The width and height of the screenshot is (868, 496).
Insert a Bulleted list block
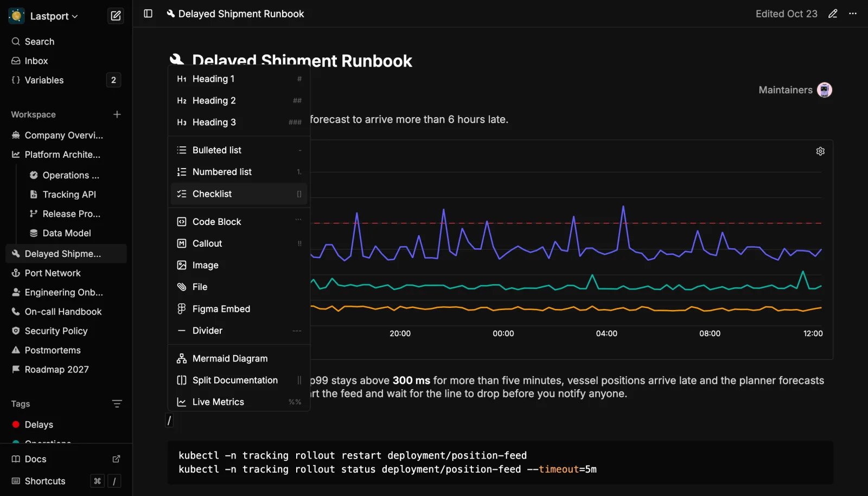coord(239,150)
